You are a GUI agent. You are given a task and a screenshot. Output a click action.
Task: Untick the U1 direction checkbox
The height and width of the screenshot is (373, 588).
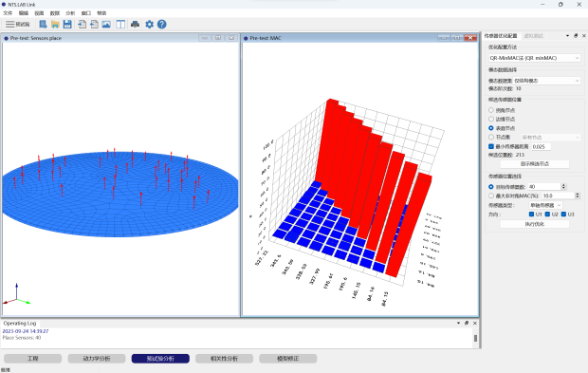pyautogui.click(x=531, y=214)
